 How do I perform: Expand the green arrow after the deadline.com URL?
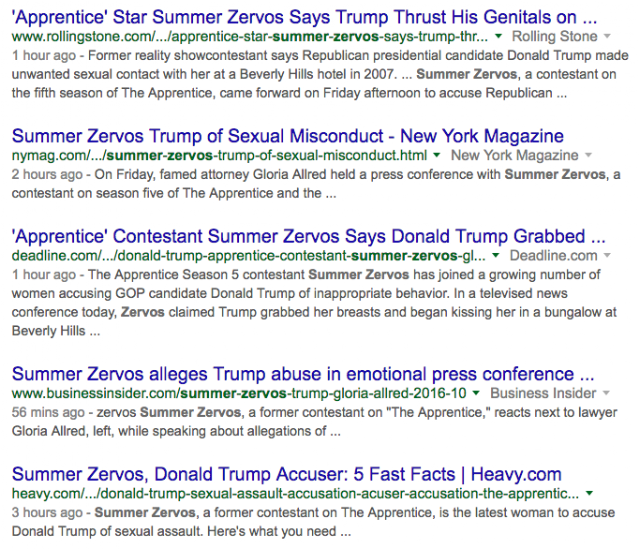point(498,256)
